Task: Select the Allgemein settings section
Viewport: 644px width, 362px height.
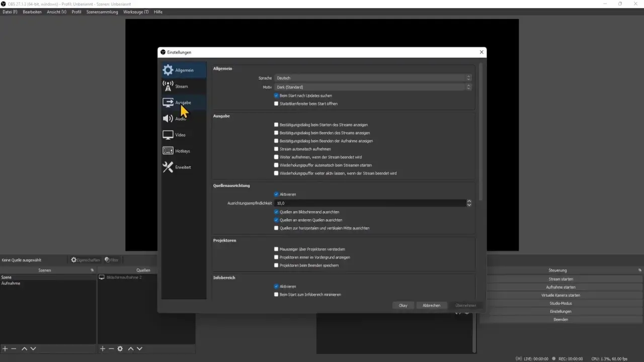Action: 184,70
